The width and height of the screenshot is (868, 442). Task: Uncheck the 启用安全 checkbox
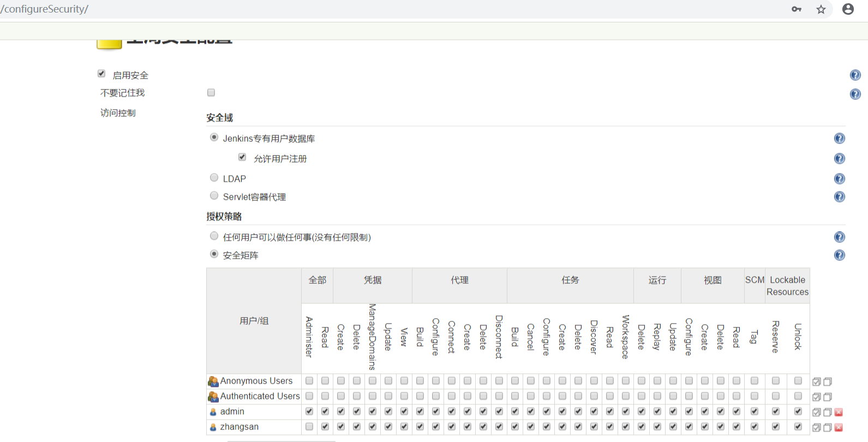pos(101,74)
